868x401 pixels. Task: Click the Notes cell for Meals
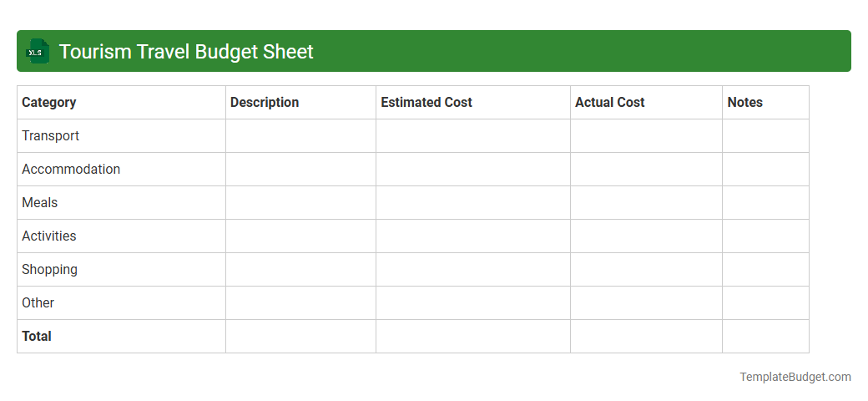tap(765, 203)
